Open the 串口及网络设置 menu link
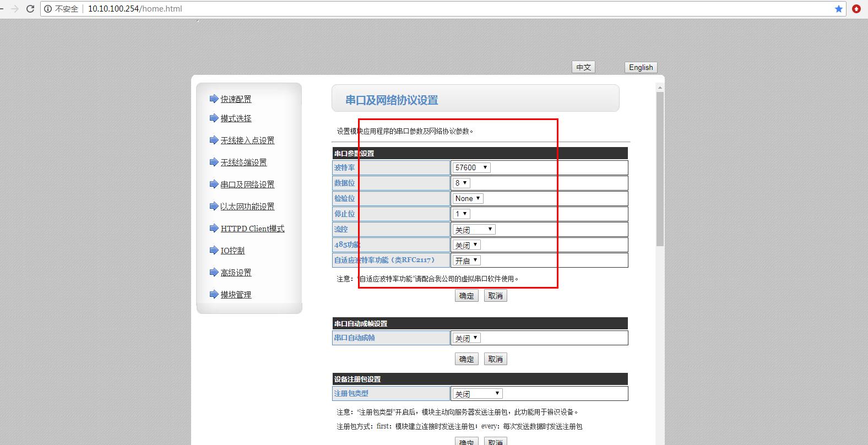Image resolution: width=868 pixels, height=445 pixels. (x=247, y=184)
